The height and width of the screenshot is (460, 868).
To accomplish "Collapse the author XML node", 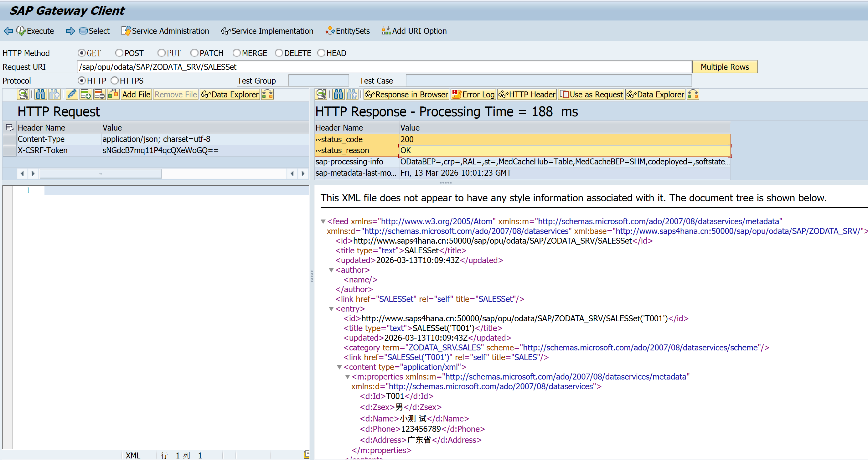I will 331,270.
